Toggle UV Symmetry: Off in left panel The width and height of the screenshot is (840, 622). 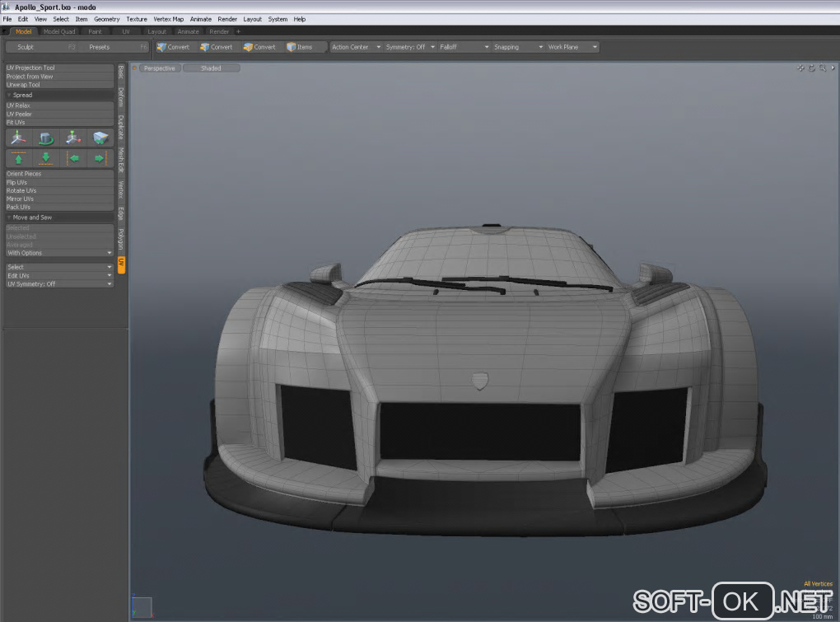(58, 284)
